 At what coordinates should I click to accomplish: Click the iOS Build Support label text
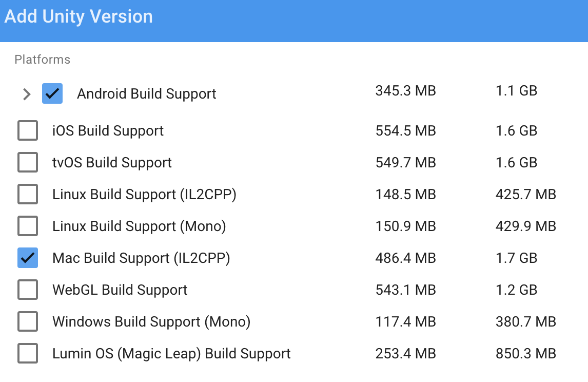[x=108, y=131]
